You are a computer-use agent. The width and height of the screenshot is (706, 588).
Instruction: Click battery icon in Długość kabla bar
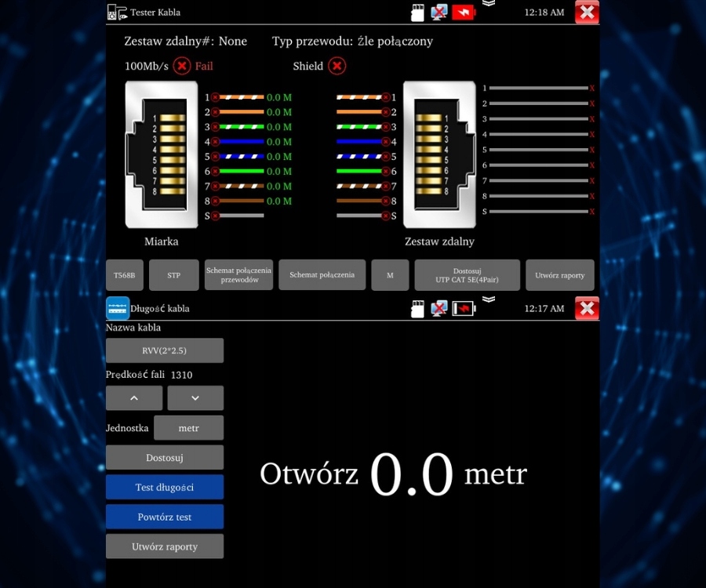coord(464,309)
